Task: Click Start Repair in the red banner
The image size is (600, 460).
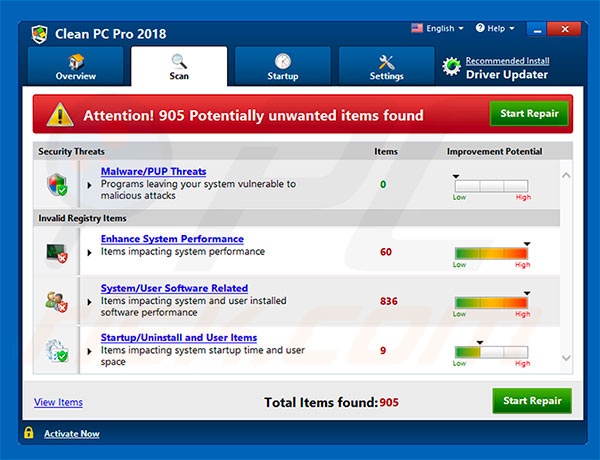Action: click(x=529, y=113)
